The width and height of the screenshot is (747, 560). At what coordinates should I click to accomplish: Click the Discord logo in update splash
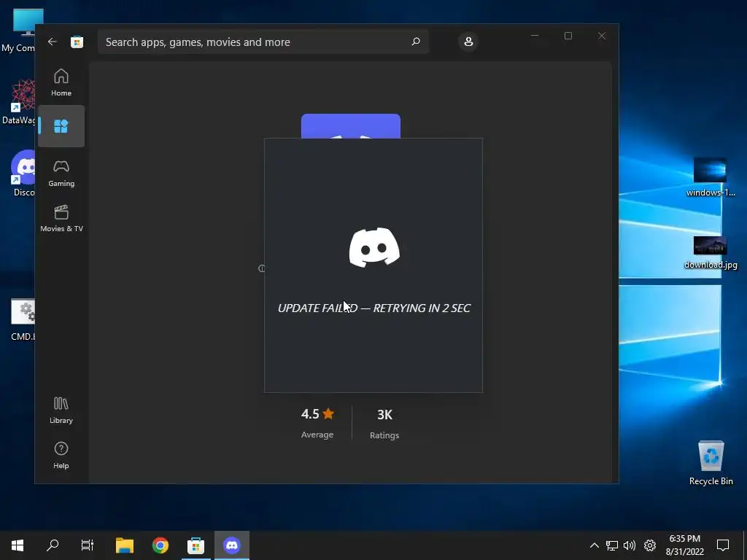[x=374, y=247]
